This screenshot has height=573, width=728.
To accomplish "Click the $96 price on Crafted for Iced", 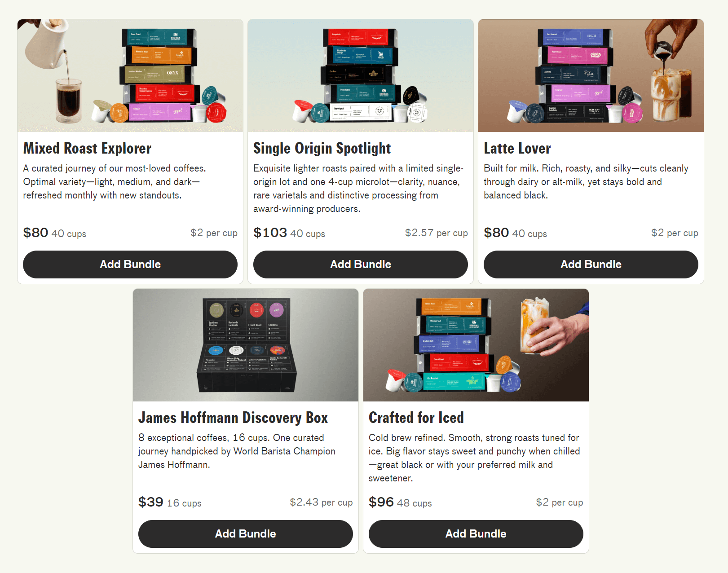I will (381, 502).
